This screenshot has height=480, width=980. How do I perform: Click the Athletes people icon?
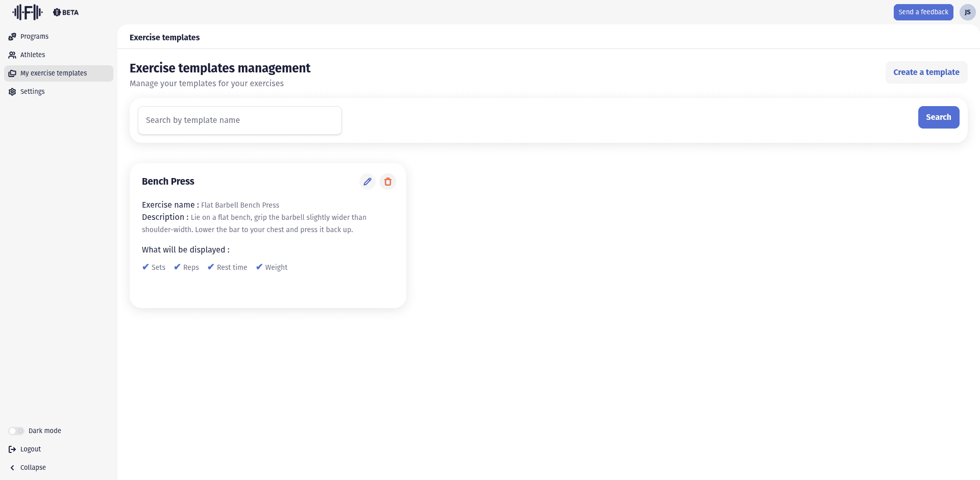12,55
